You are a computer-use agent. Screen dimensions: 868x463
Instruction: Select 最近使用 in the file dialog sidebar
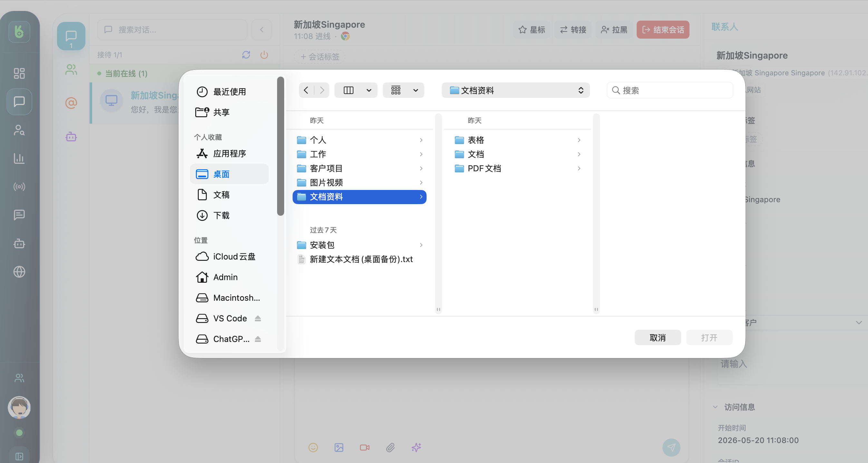click(229, 91)
